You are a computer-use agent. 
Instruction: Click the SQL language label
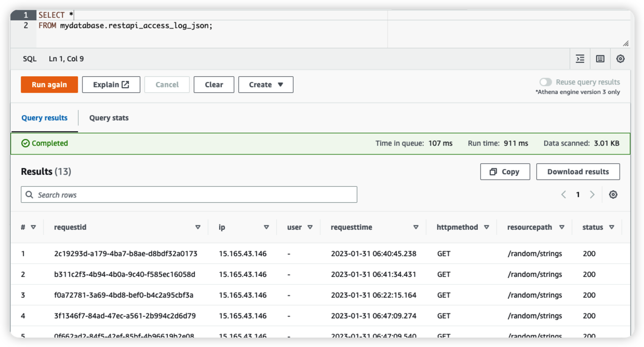pos(30,59)
